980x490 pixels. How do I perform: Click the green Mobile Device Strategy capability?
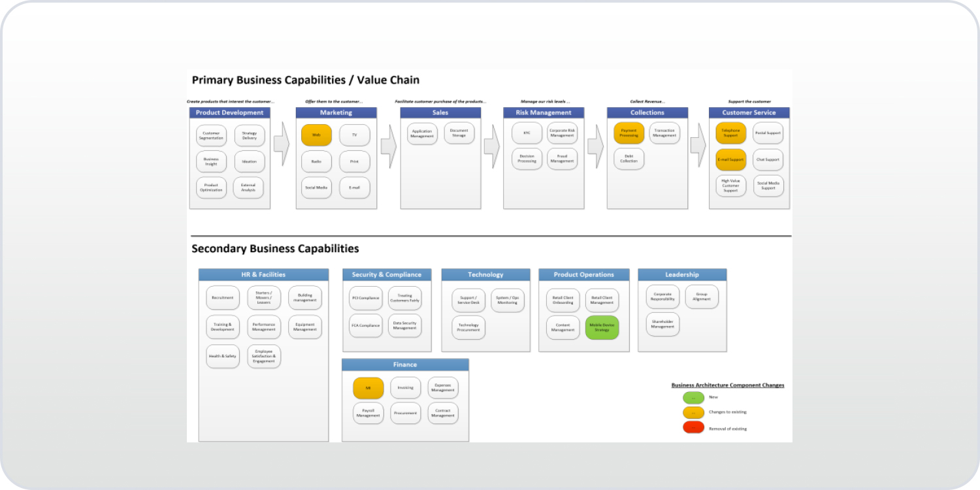[602, 328]
